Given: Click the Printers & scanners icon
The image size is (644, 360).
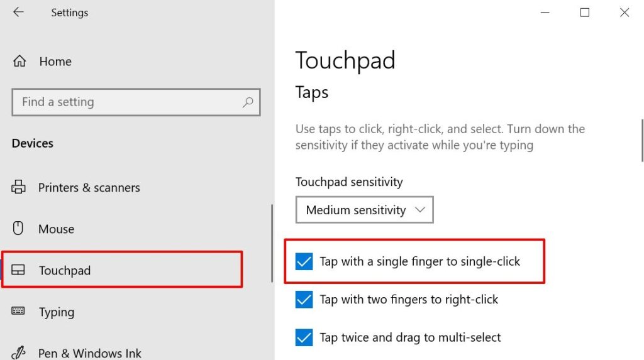Looking at the screenshot, I should (19, 187).
